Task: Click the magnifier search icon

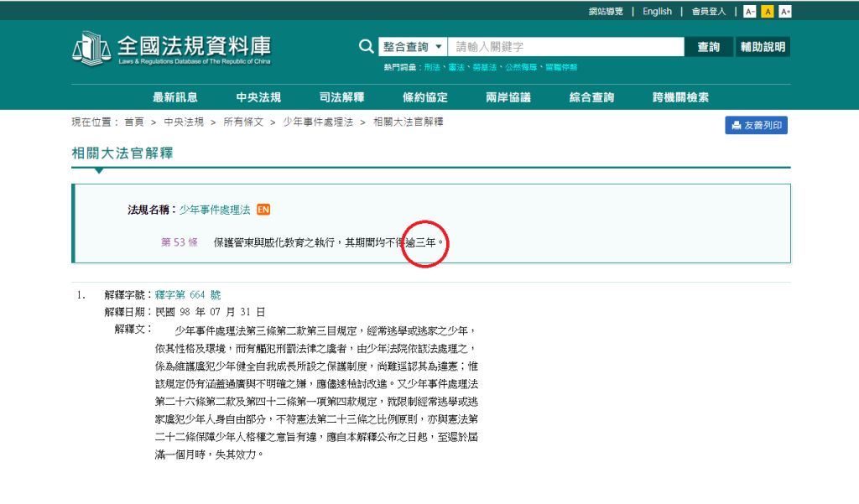Action: pyautogui.click(x=367, y=47)
